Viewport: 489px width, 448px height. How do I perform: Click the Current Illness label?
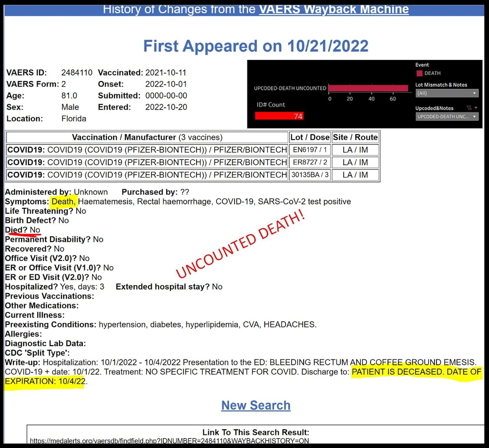click(35, 315)
